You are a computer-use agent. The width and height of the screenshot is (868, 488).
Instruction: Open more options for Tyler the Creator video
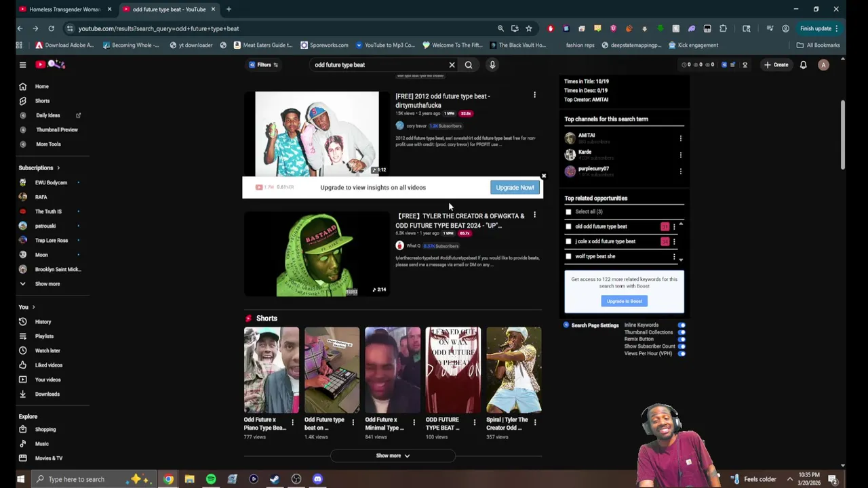[534, 216]
